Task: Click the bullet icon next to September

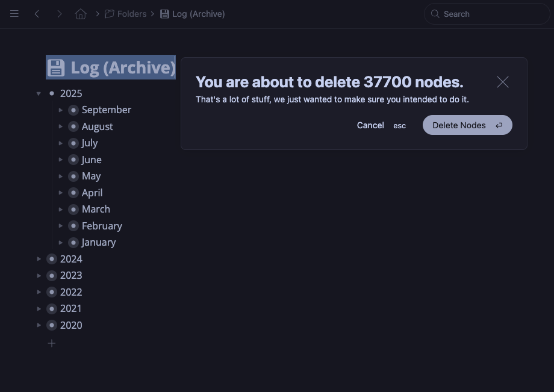Action: (x=73, y=110)
